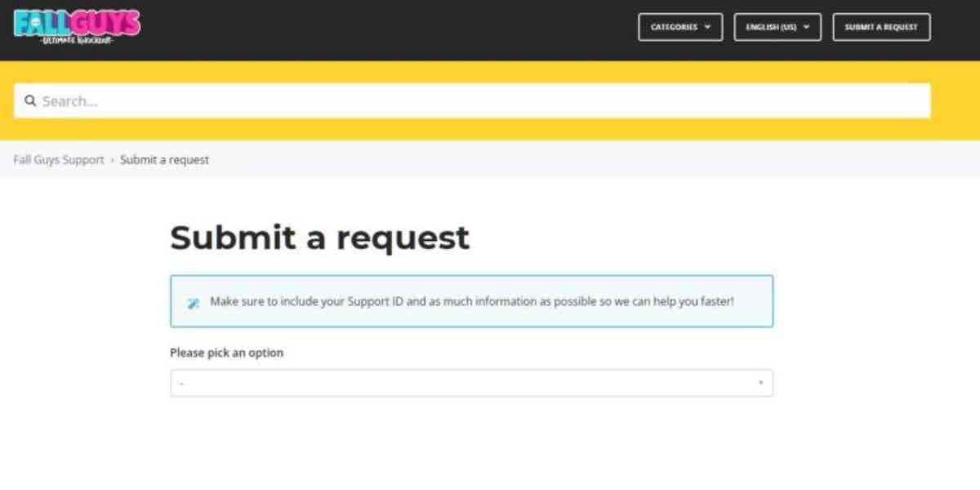Go to Fall Guys Support breadcrumb
Screen dimensions: 980x490
[x=59, y=160]
